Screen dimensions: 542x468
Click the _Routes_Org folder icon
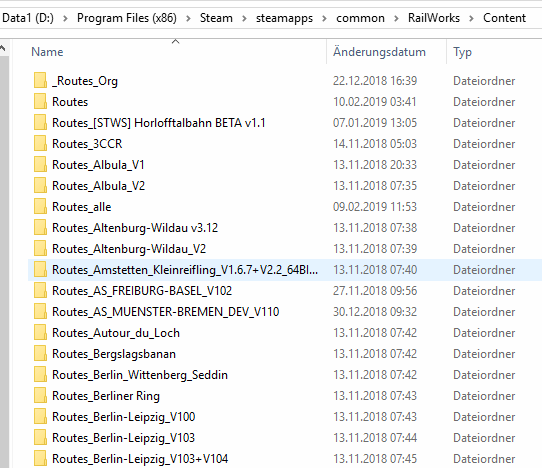(x=40, y=81)
